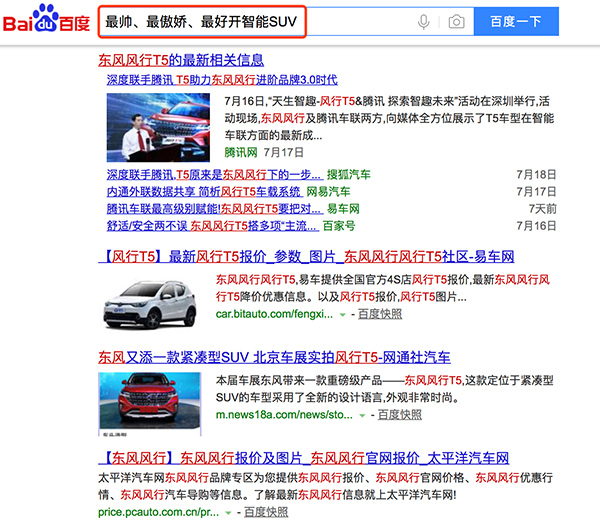Open the car.bitauto.com/fengxi... URL

click(274, 314)
